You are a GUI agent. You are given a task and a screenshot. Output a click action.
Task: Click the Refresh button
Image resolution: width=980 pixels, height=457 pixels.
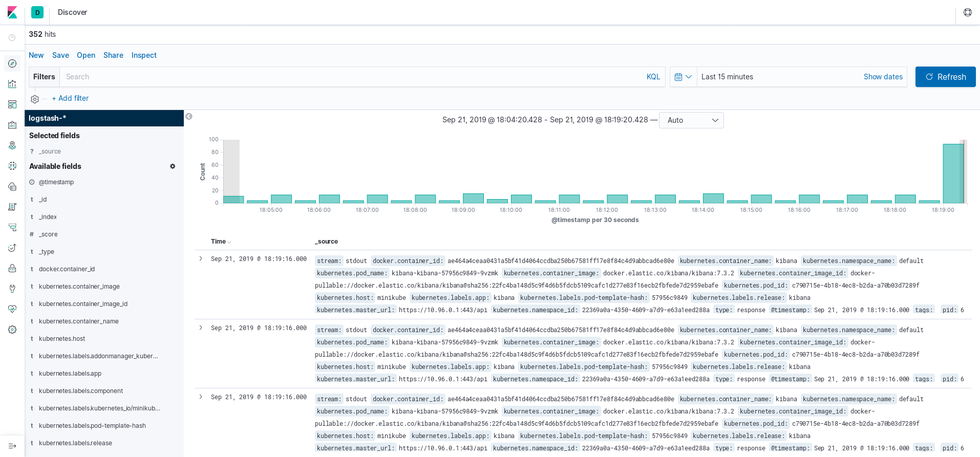945,77
